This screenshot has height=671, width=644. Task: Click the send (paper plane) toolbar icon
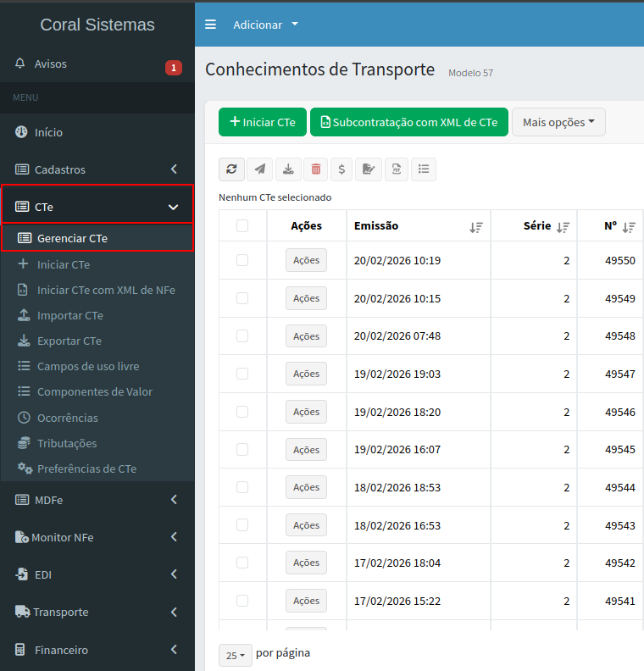point(259,169)
